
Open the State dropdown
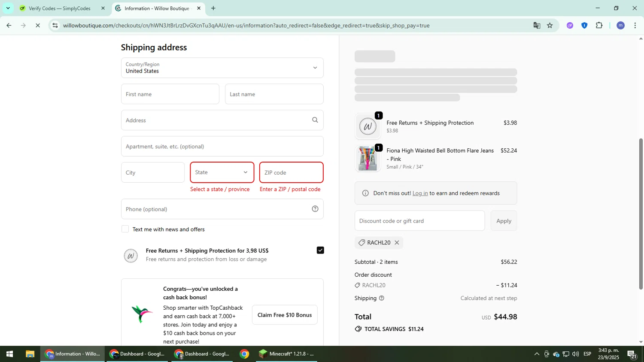click(x=222, y=172)
